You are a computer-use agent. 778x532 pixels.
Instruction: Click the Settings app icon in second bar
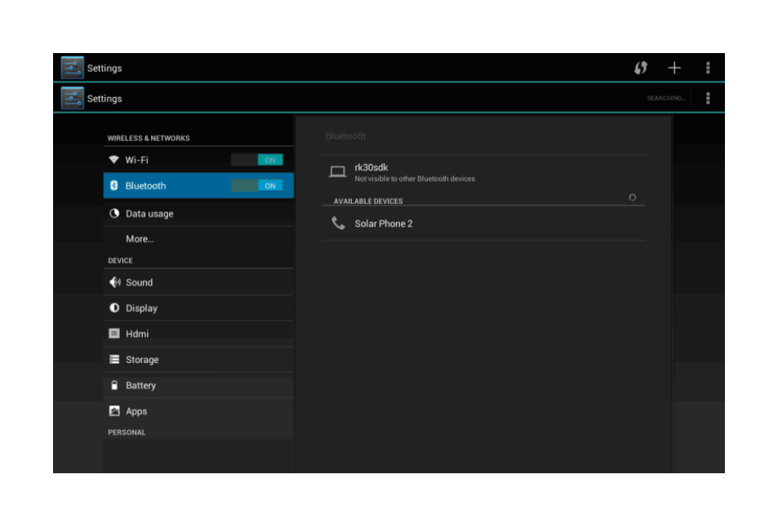coord(72,98)
